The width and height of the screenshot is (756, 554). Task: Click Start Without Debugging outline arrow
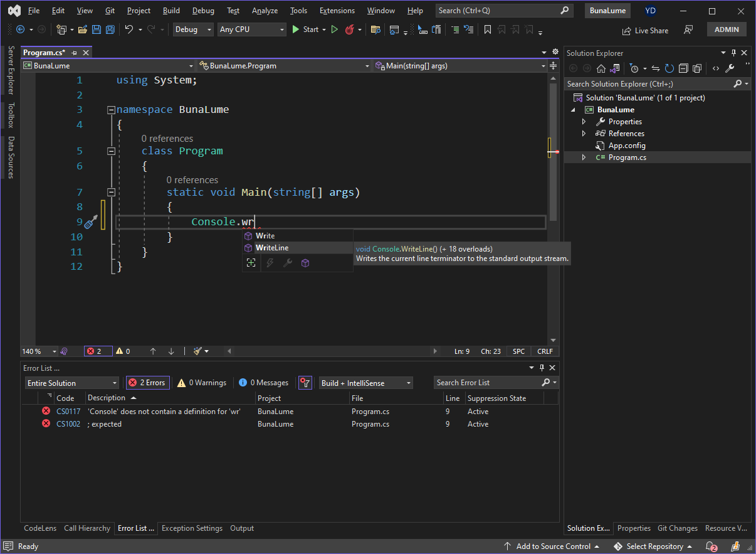tap(335, 29)
